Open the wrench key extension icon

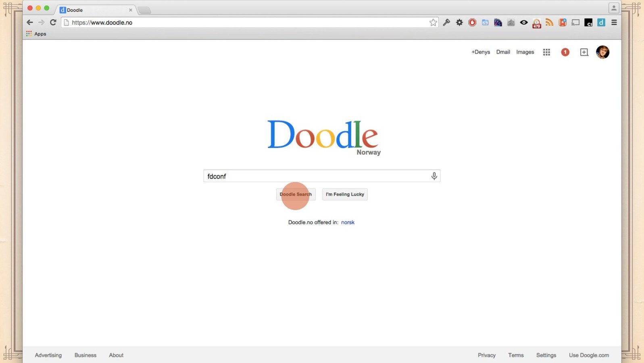pyautogui.click(x=446, y=23)
